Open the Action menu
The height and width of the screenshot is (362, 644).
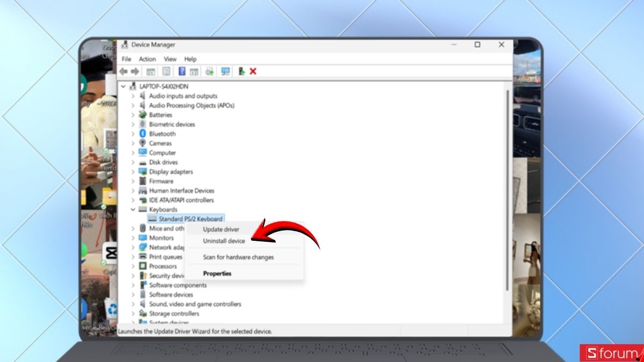148,59
